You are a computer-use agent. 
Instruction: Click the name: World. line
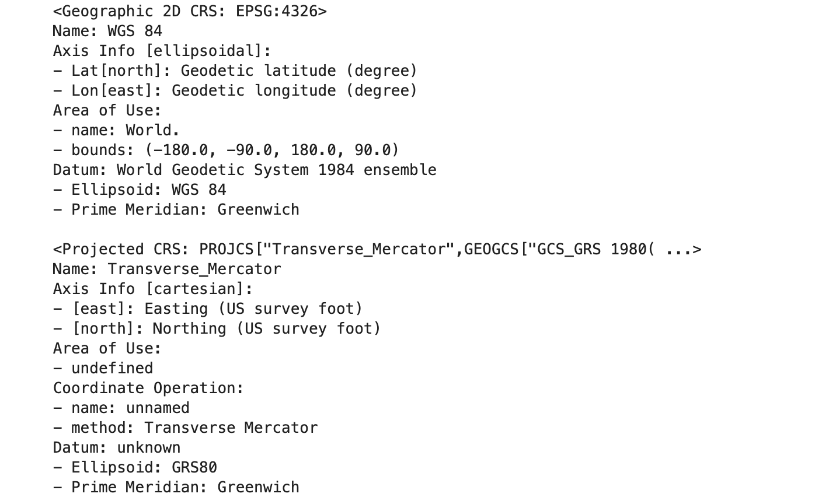[x=117, y=130]
